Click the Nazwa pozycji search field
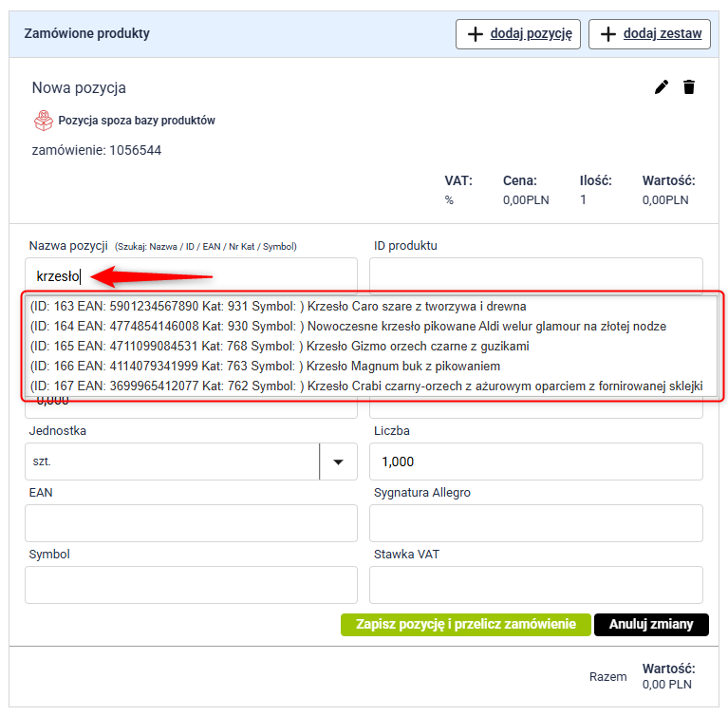 tap(191, 276)
